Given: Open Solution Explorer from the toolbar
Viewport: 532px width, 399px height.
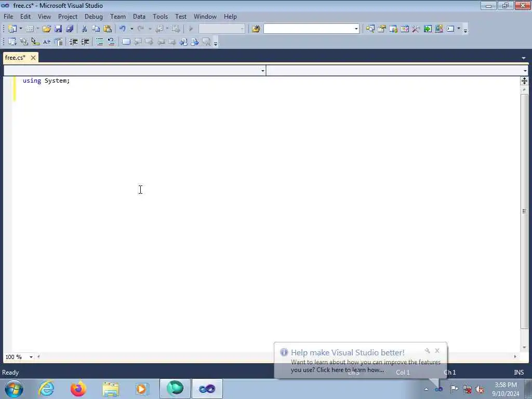Looking at the screenshot, I should coord(370,29).
